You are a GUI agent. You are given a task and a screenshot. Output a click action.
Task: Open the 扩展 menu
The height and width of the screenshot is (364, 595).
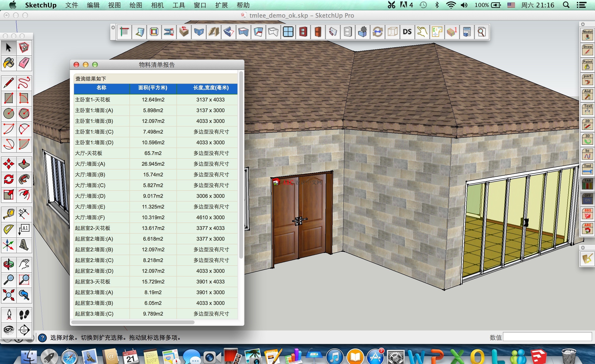tap(221, 5)
